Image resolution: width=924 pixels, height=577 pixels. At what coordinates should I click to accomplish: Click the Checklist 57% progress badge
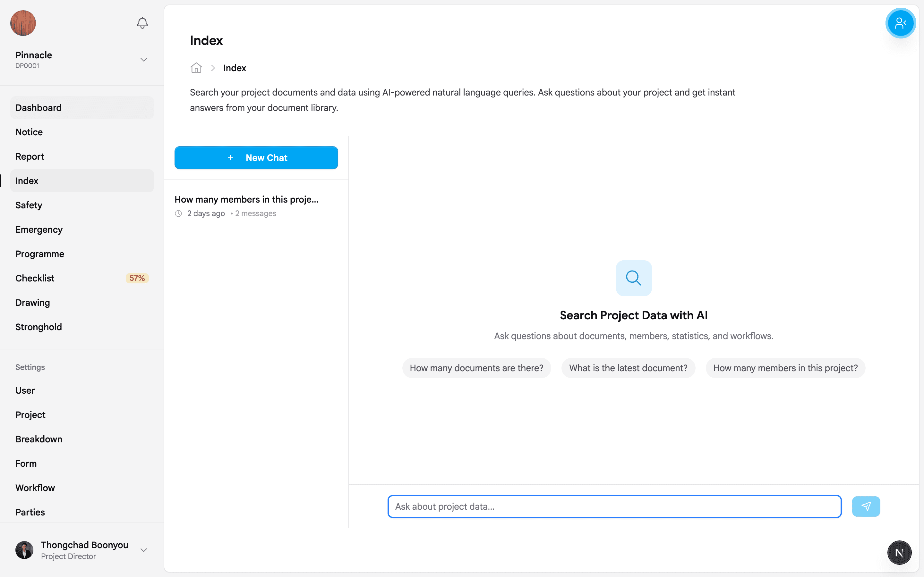137,278
